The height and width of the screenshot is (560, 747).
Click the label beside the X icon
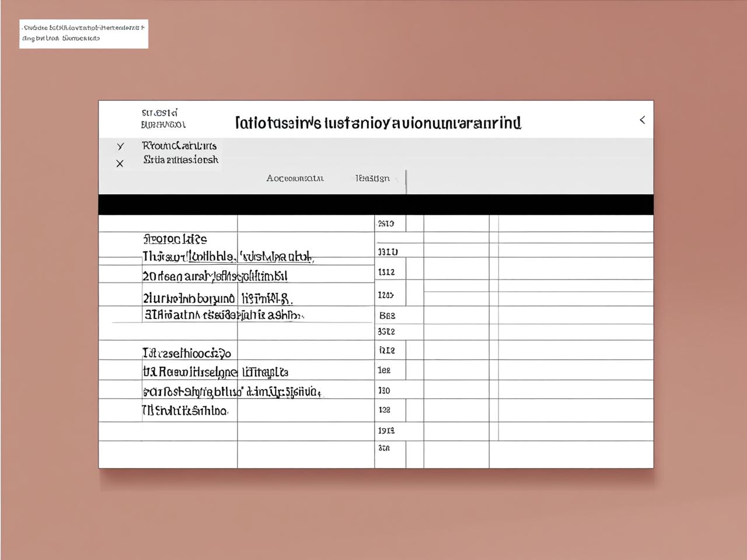click(x=181, y=159)
